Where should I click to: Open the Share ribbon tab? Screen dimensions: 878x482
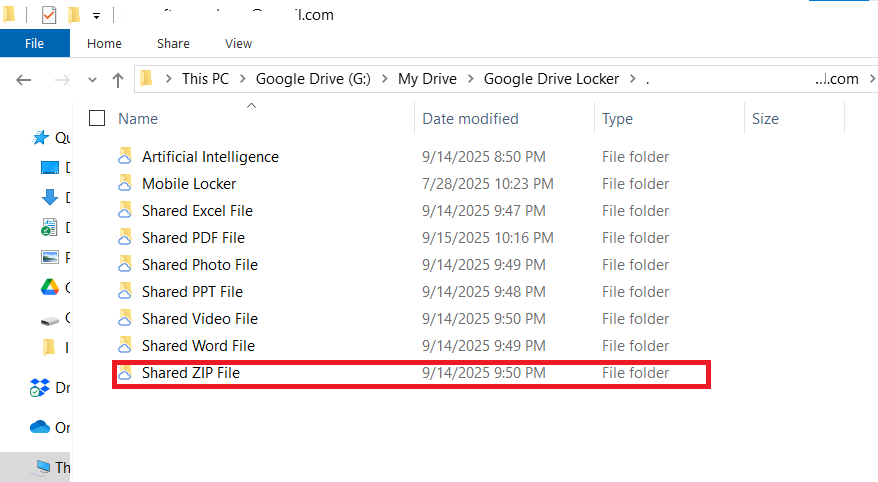[x=173, y=43]
